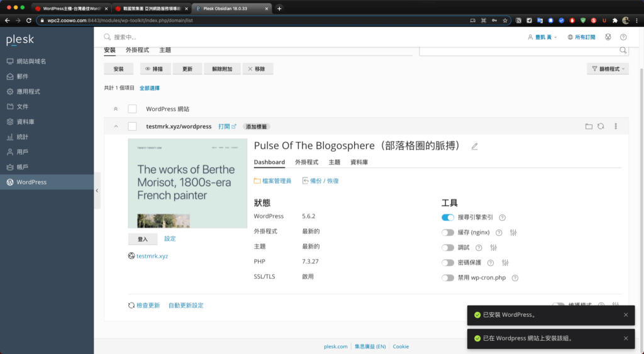This screenshot has width=644, height=354.
Task: Click refresh icon in testmrk.xyz/wordpress row
Action: tap(601, 126)
